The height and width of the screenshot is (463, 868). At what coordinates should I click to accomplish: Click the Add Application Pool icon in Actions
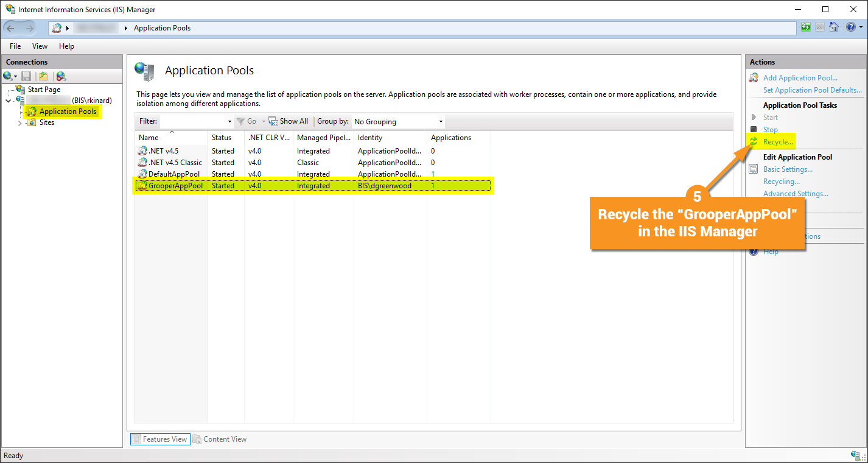[754, 77]
